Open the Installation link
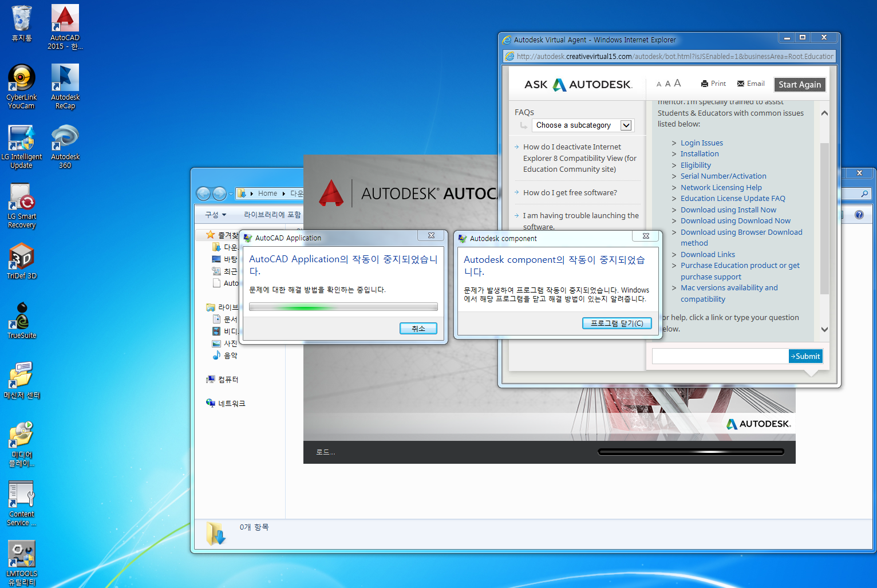Image resolution: width=877 pixels, height=588 pixels. pyautogui.click(x=700, y=154)
